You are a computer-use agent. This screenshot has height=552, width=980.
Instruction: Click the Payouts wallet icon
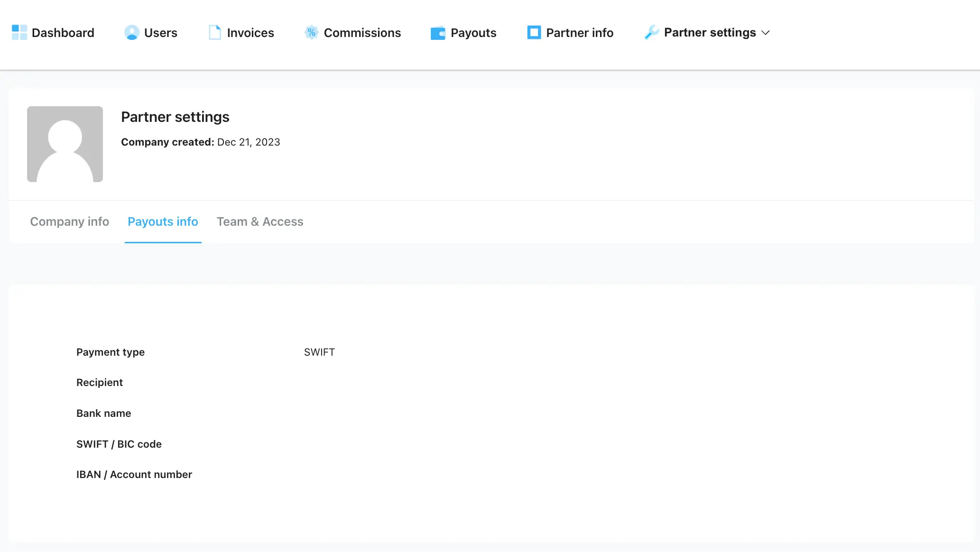[438, 33]
